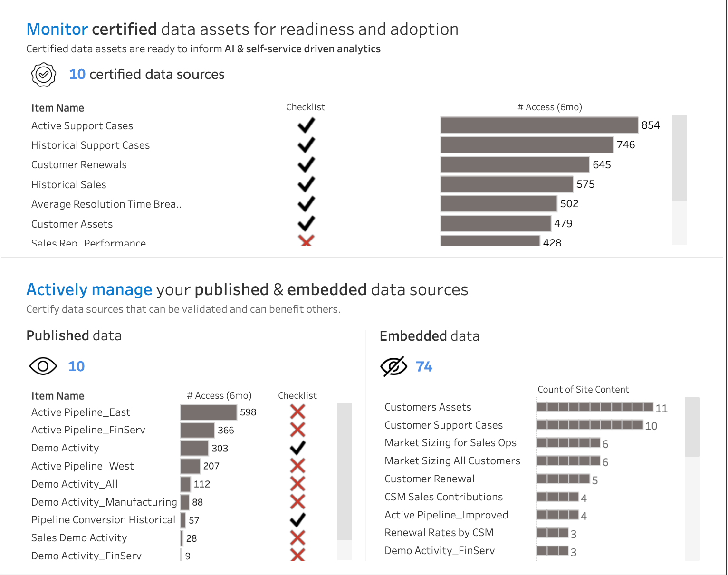Screen dimensions: 728x575
Task: Select the Historical Support Cases item
Action: (x=90, y=145)
